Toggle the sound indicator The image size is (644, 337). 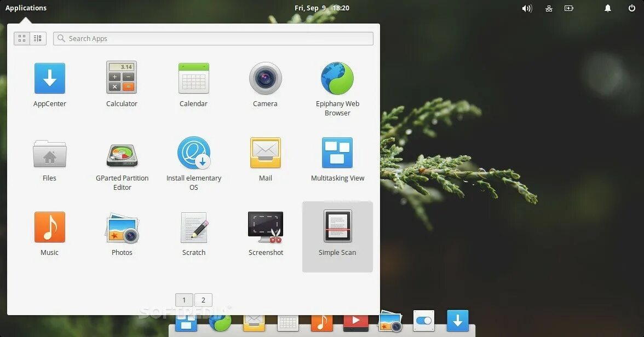526,8
